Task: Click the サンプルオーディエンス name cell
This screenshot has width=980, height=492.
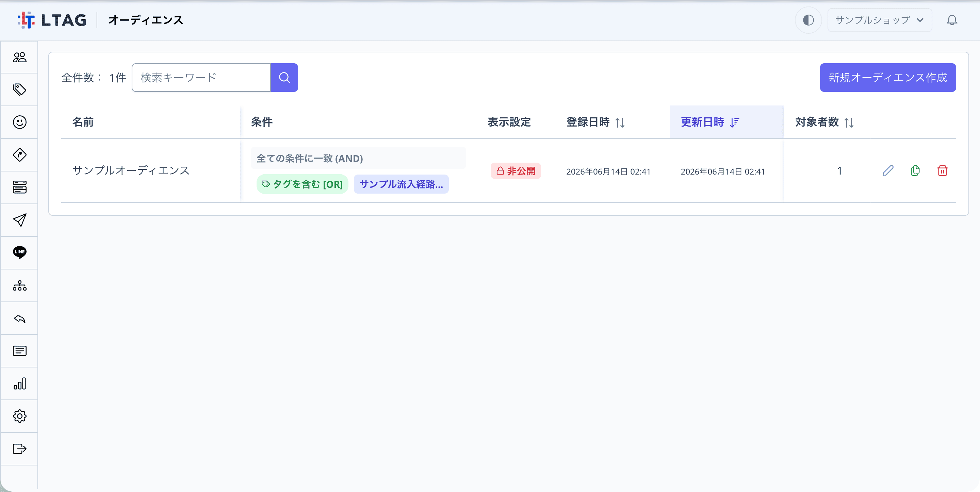Action: tap(131, 170)
